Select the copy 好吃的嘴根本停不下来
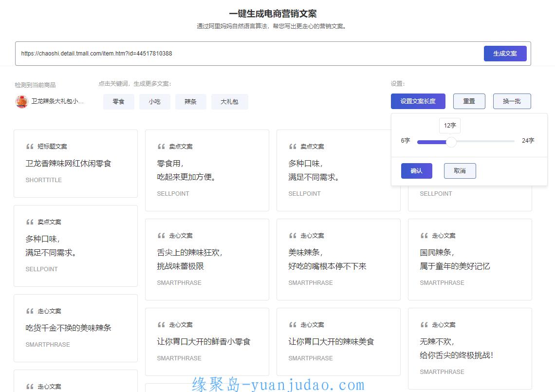 328,266
